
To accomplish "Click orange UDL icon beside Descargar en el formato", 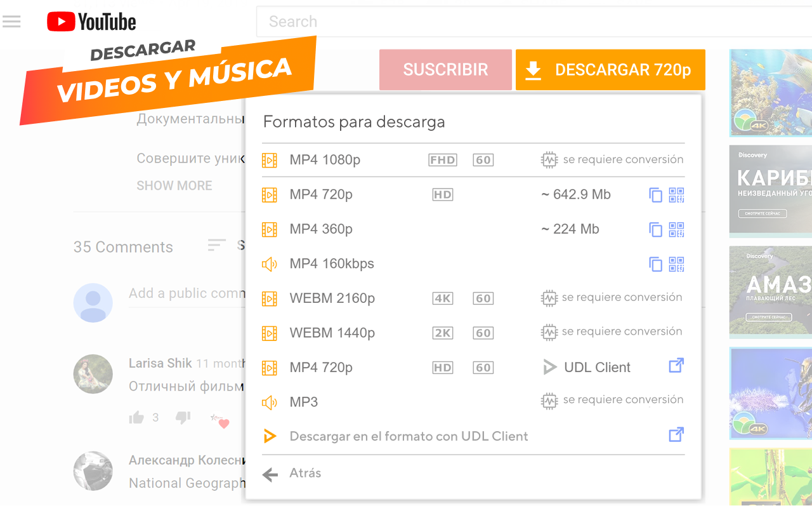I will pos(270,436).
